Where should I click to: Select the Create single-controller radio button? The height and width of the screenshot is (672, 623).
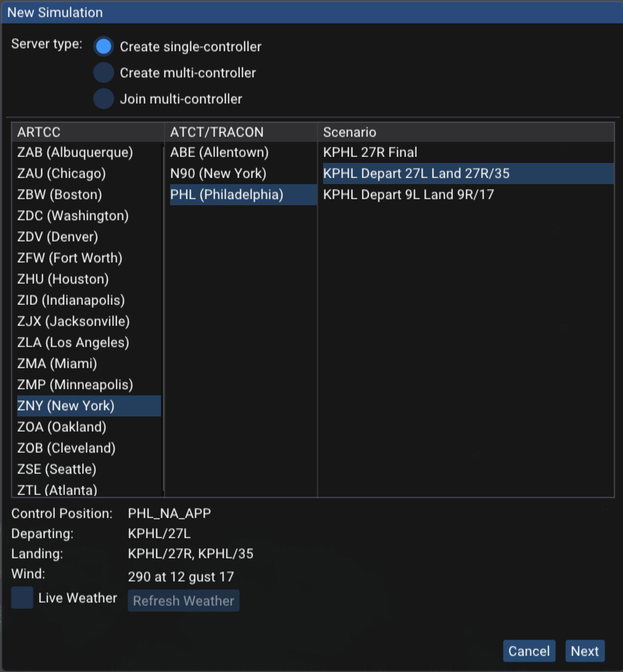click(x=103, y=46)
